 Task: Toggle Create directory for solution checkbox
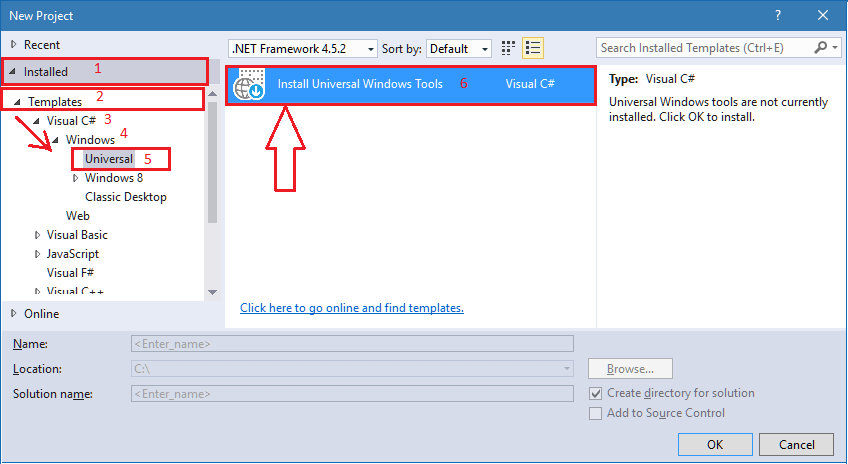[595, 394]
